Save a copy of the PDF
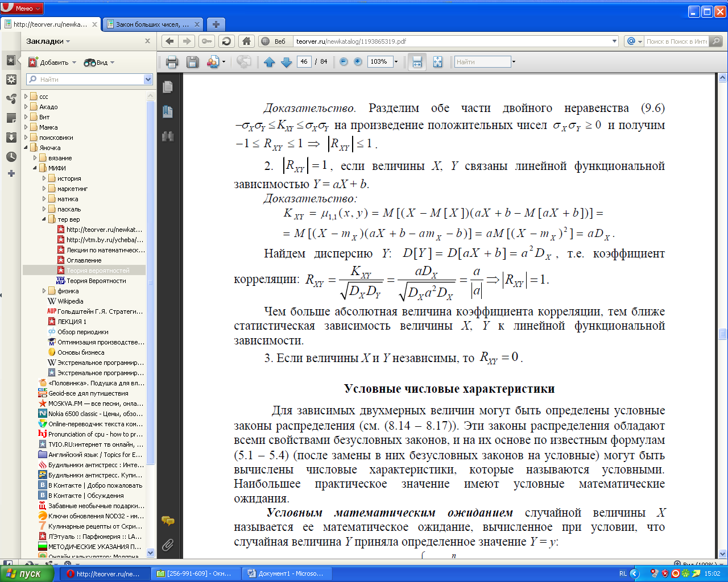The image size is (728, 582). tap(193, 62)
